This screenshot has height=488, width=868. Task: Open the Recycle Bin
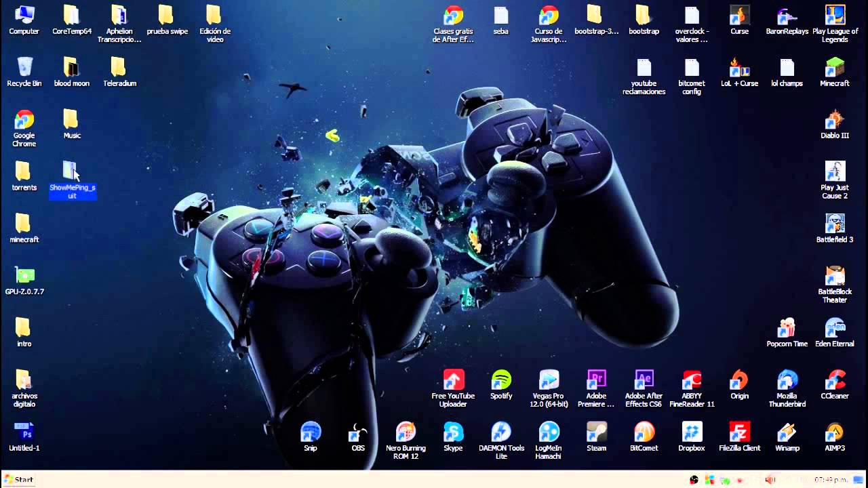coord(24,73)
